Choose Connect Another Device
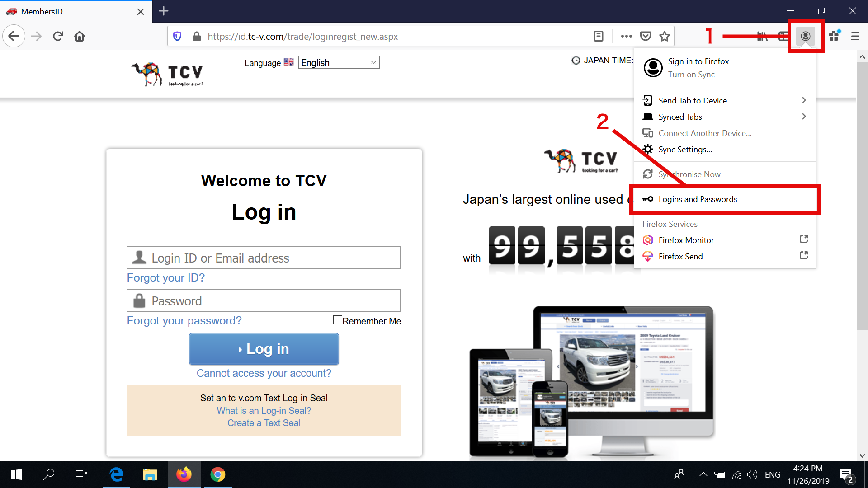This screenshot has height=488, width=868. tap(725, 133)
